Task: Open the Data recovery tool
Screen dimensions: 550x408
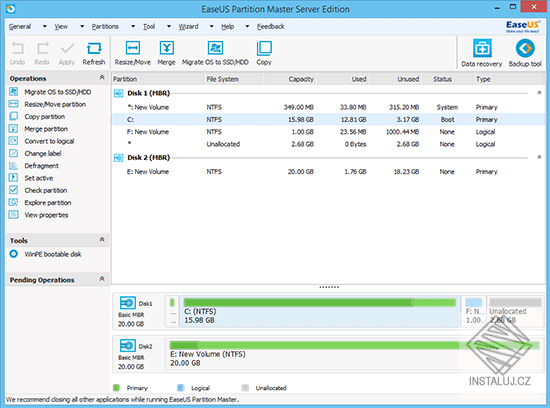Action: point(482,53)
